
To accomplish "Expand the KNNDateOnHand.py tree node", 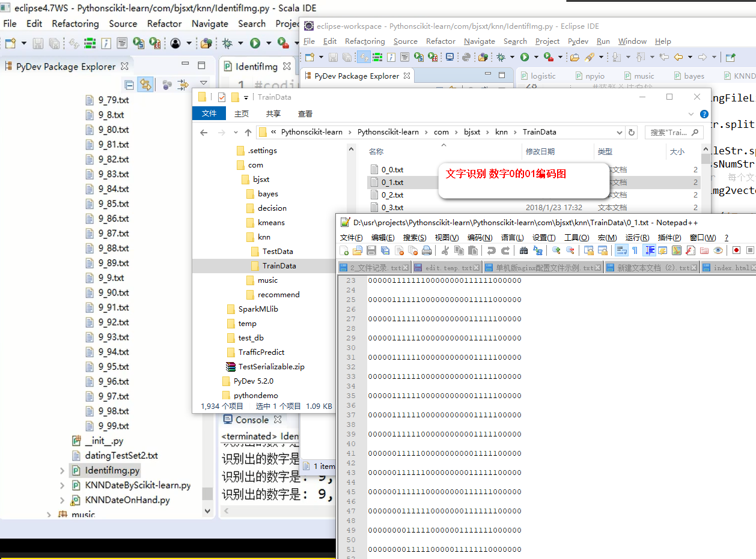I will [62, 500].
